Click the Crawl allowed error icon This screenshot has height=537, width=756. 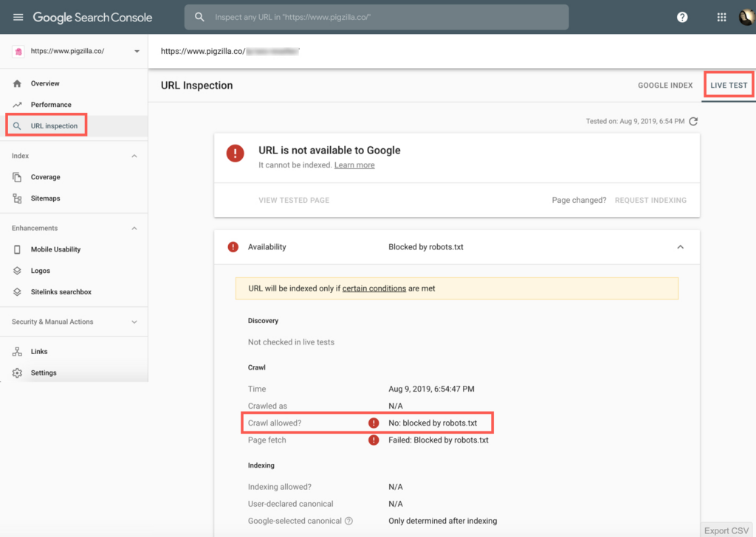click(x=374, y=423)
